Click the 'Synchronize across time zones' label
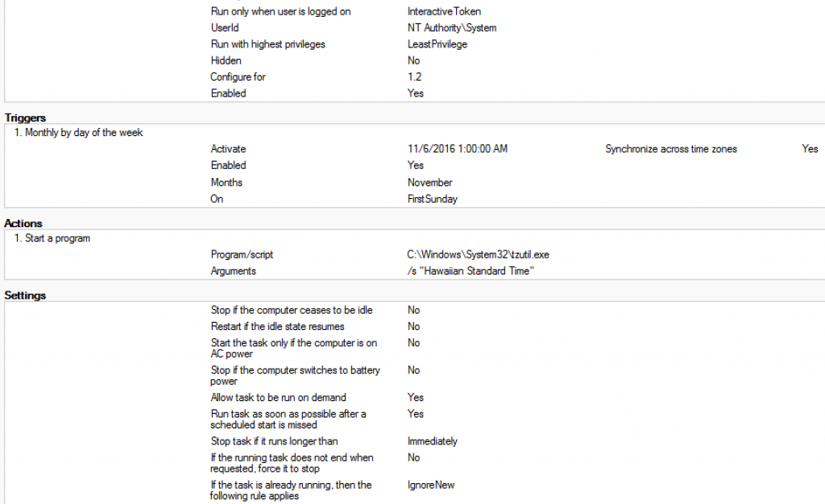825x504 pixels. coord(671,149)
